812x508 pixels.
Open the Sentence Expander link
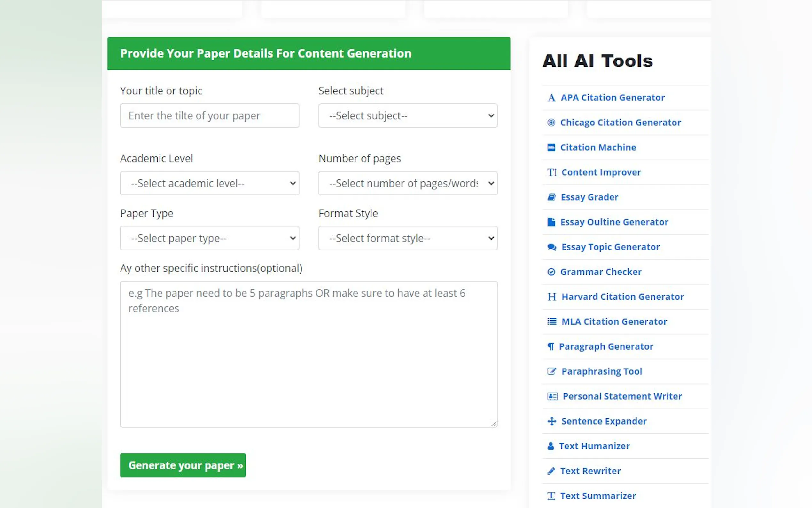pos(604,421)
